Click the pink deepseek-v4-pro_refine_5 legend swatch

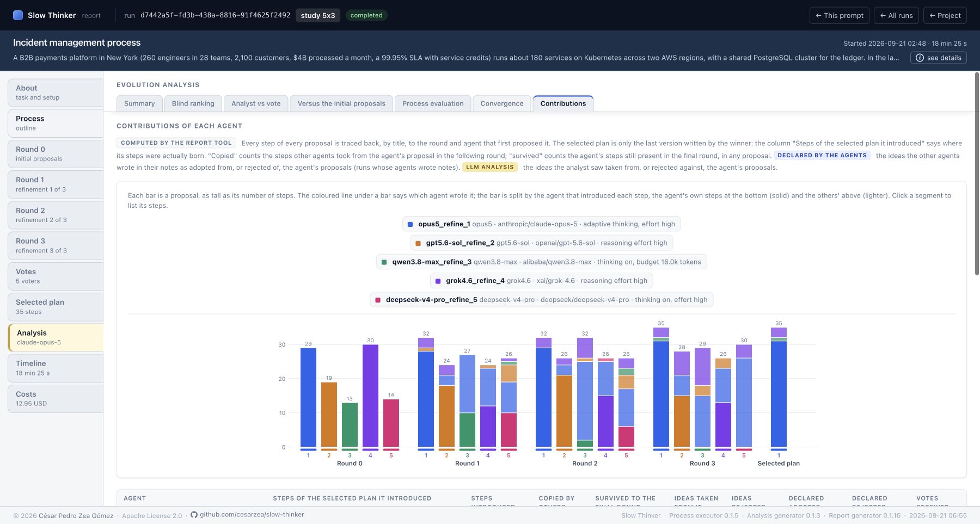click(378, 300)
